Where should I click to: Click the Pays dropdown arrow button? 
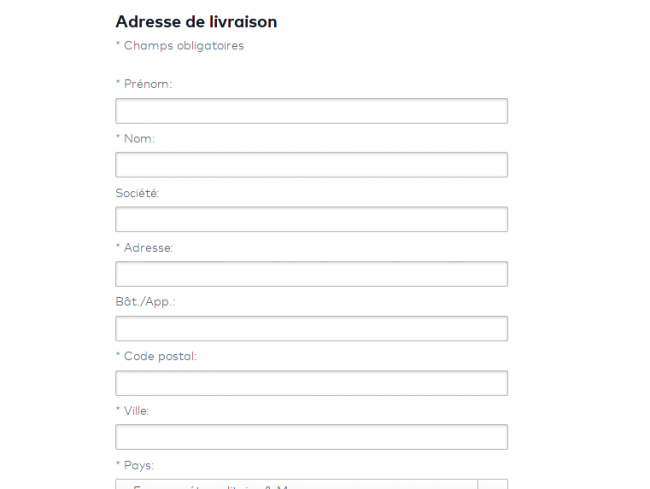tap(492, 485)
